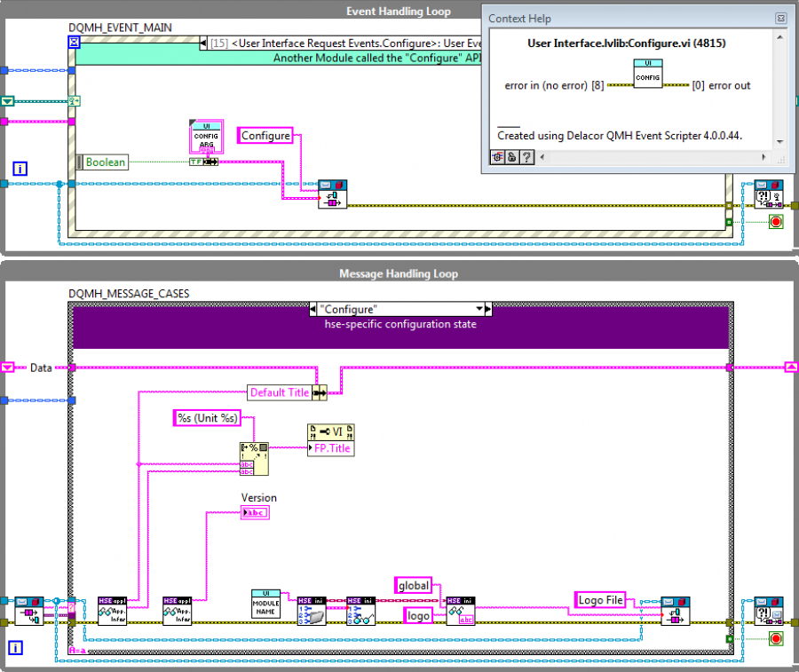Screen dimensions: 799x672
Task: Click the DQMH_MESSAGE_CASES label
Action: (129, 294)
